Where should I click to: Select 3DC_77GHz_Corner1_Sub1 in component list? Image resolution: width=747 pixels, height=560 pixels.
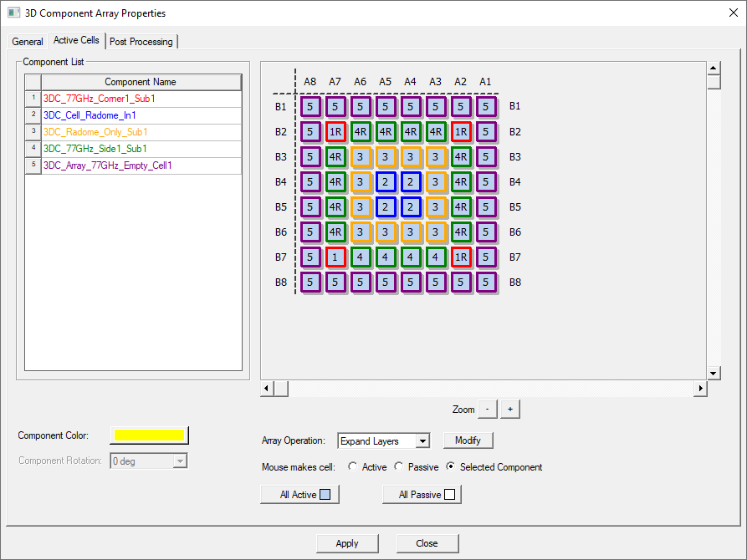click(x=142, y=99)
